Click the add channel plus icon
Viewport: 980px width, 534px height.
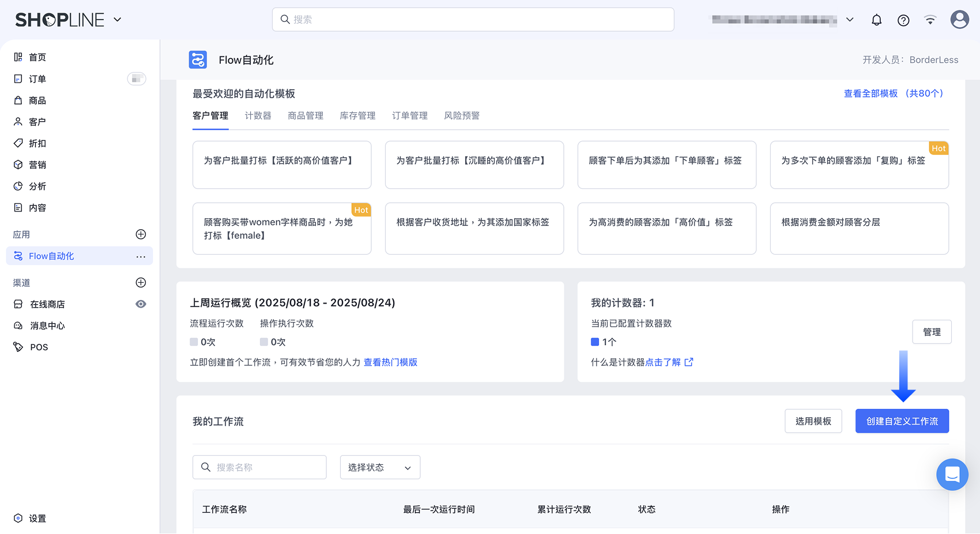141,282
